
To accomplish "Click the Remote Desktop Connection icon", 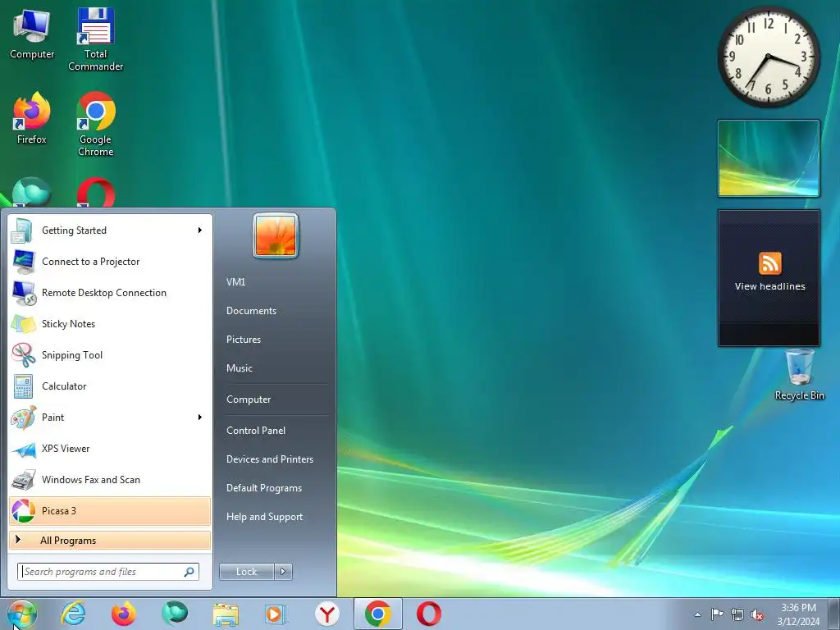I will pos(23,293).
